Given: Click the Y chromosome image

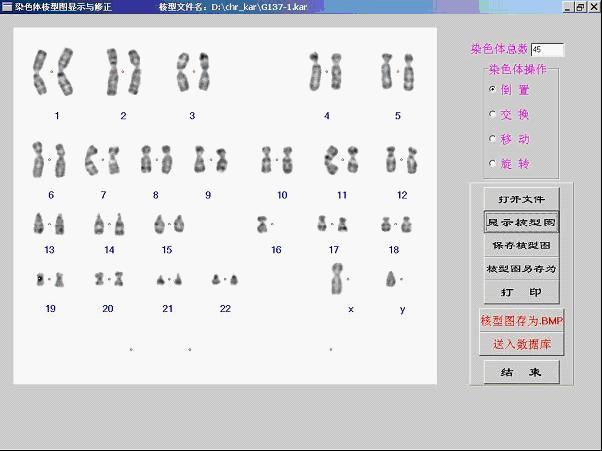Looking at the screenshot, I should pyautogui.click(x=392, y=279).
